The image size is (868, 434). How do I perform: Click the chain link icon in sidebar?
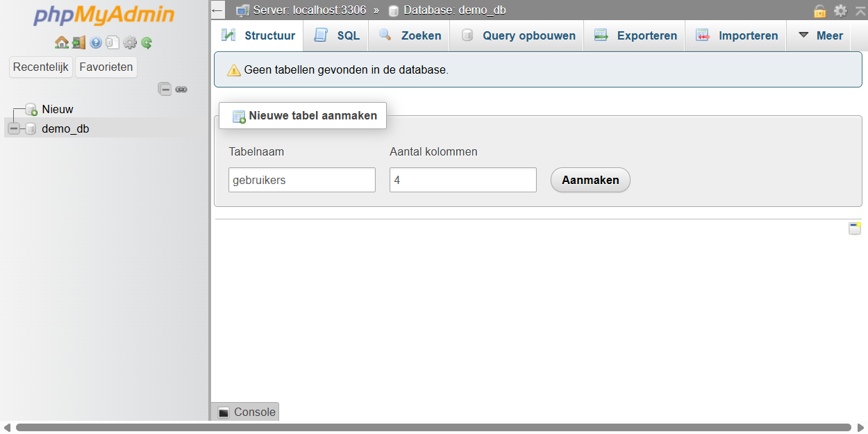[x=181, y=89]
